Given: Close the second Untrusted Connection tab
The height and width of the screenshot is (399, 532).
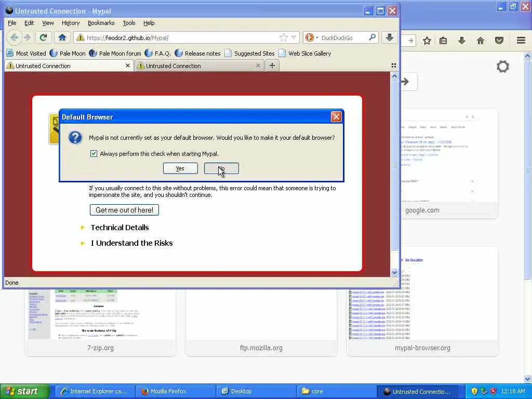Looking at the screenshot, I should (258, 65).
